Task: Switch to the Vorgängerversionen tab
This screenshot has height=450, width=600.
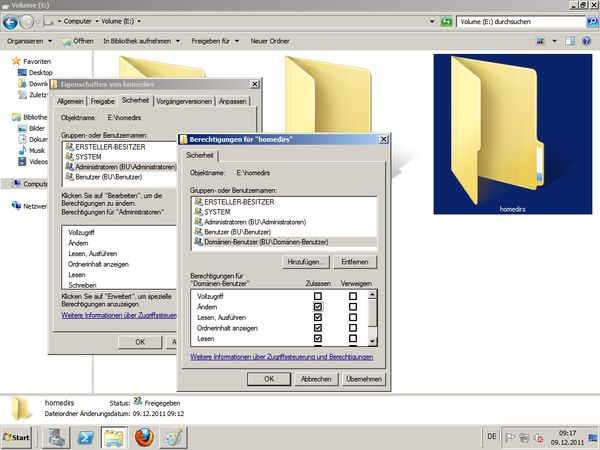Action: click(x=184, y=101)
